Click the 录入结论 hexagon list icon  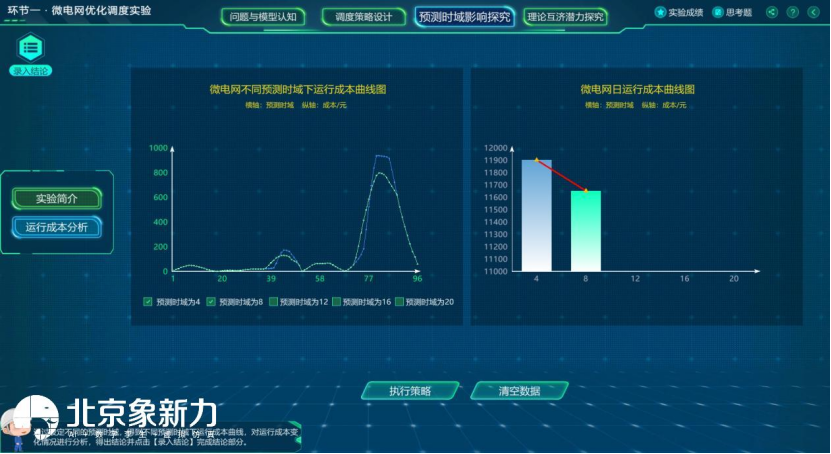click(x=30, y=46)
